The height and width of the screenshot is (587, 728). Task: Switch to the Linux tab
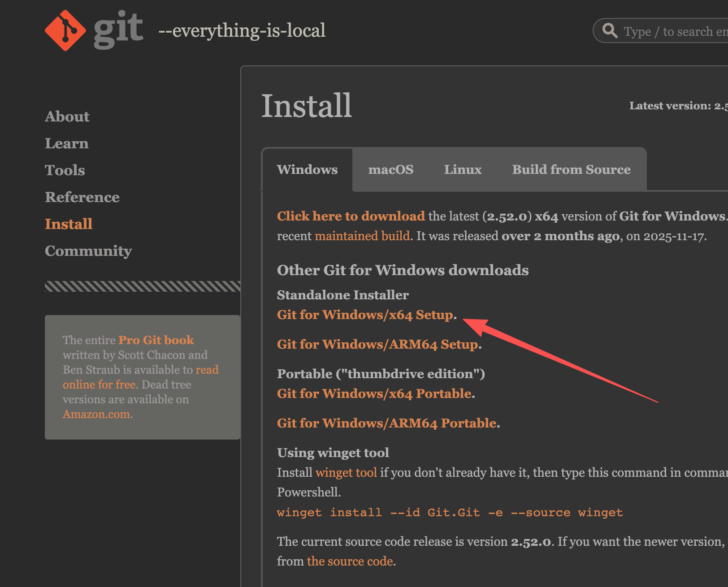tap(463, 169)
